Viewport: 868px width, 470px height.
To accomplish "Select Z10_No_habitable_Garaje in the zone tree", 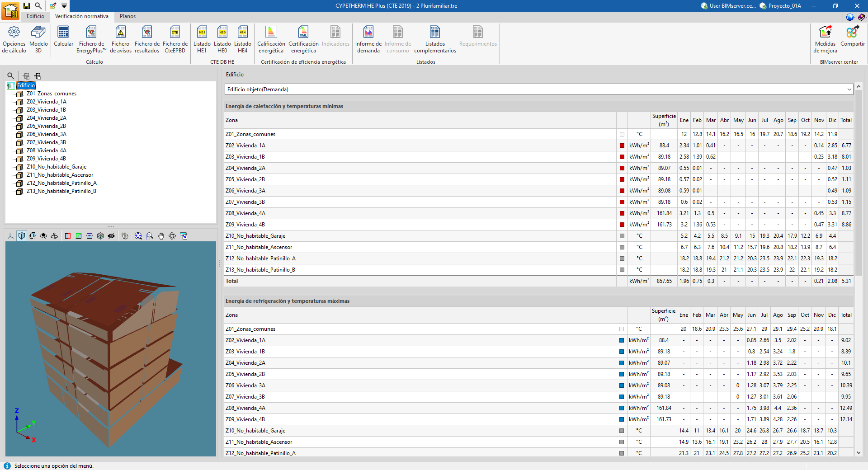I will 56,167.
